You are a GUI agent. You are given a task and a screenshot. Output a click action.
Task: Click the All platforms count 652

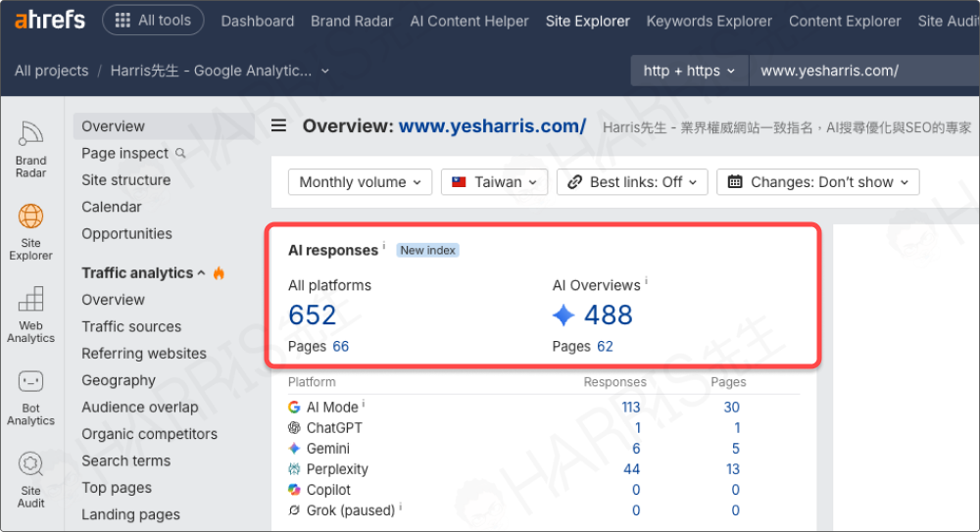click(313, 315)
